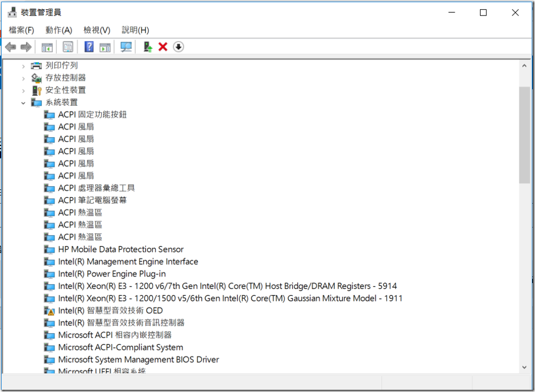Viewport: 535px width, 392px height.
Task: Select Microsoft System Management BIOS Driver
Action: 139,360
